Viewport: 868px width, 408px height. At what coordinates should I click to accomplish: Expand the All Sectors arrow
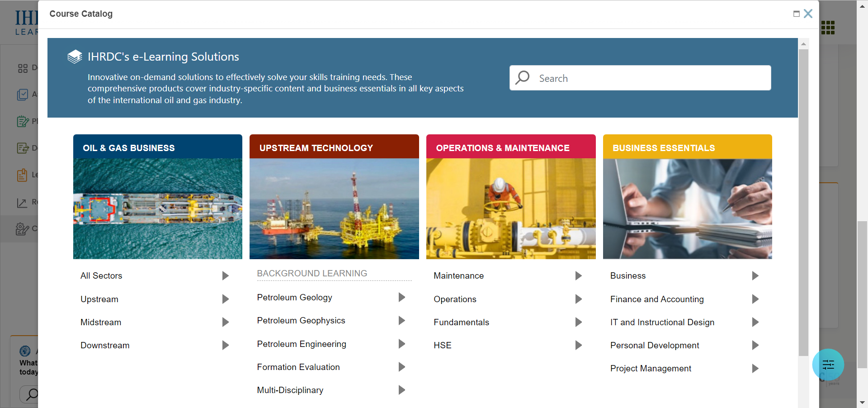pyautogui.click(x=225, y=276)
